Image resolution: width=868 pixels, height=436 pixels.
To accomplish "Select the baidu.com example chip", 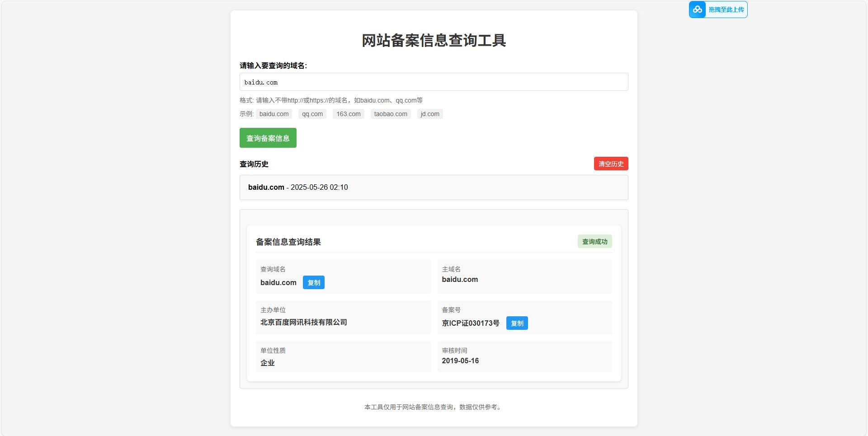I will coord(274,114).
